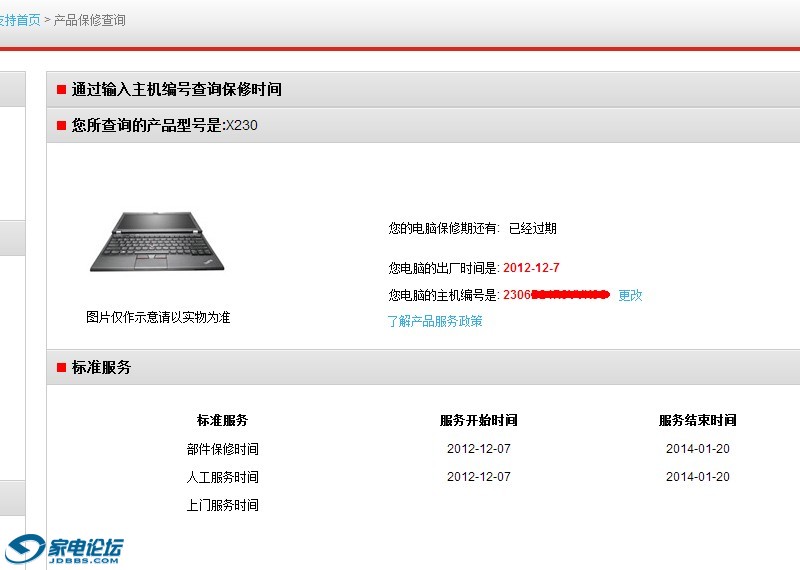Click the 标准服务 table column header
This screenshot has width=800, height=570.
pyautogui.click(x=222, y=420)
